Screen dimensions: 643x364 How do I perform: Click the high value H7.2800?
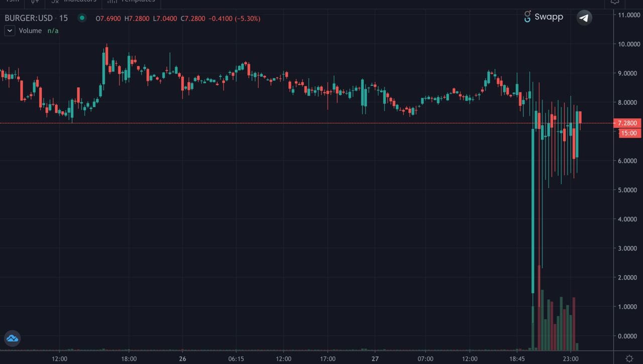tap(137, 19)
